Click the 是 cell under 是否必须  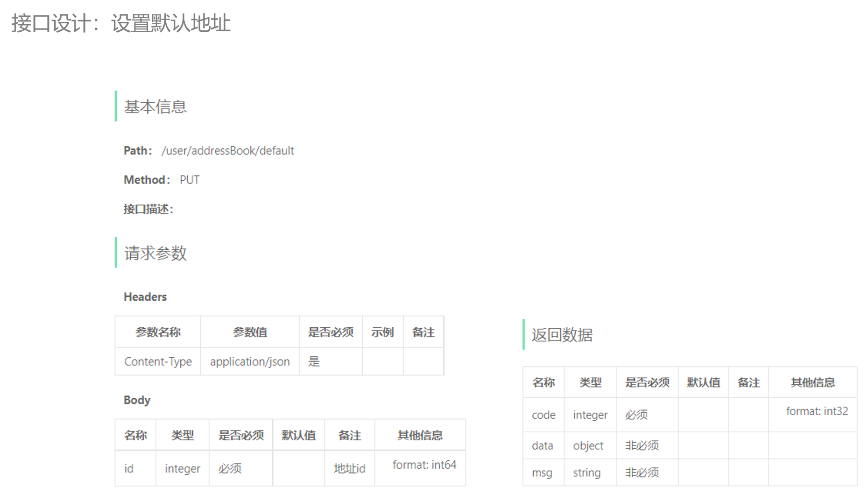pos(313,361)
